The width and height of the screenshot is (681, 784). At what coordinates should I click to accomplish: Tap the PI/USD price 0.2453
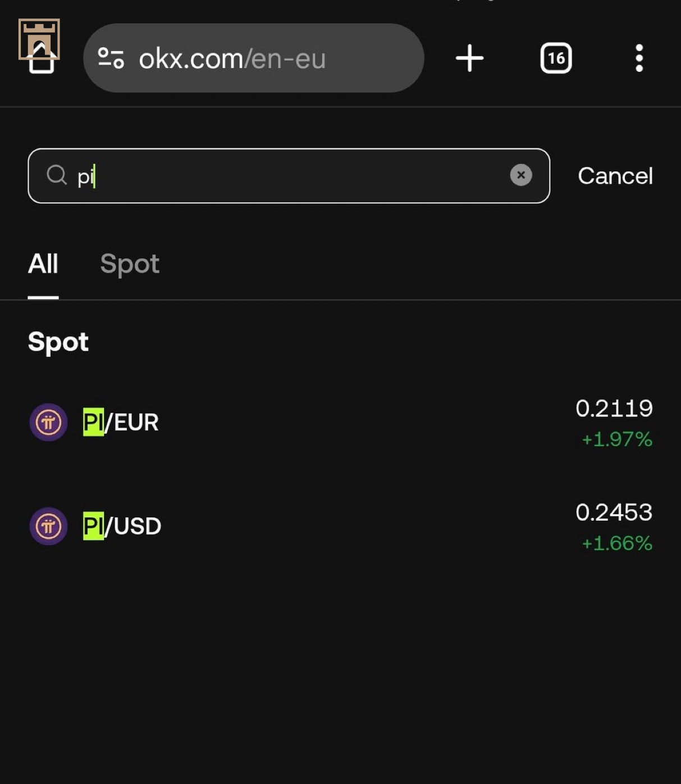(614, 512)
